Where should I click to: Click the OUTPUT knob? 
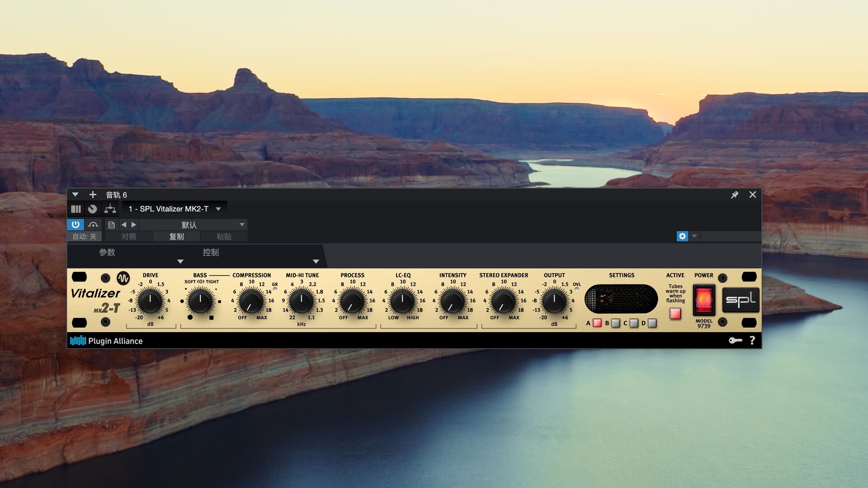(554, 301)
